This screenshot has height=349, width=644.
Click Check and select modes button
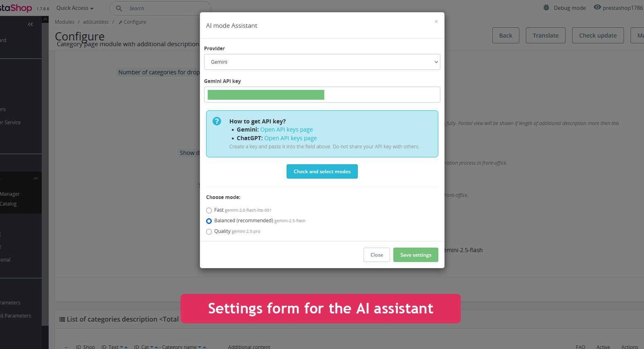pos(322,172)
